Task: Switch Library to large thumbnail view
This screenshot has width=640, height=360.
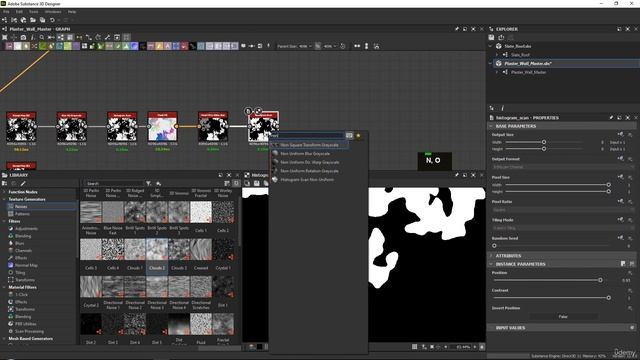Action: point(236,184)
